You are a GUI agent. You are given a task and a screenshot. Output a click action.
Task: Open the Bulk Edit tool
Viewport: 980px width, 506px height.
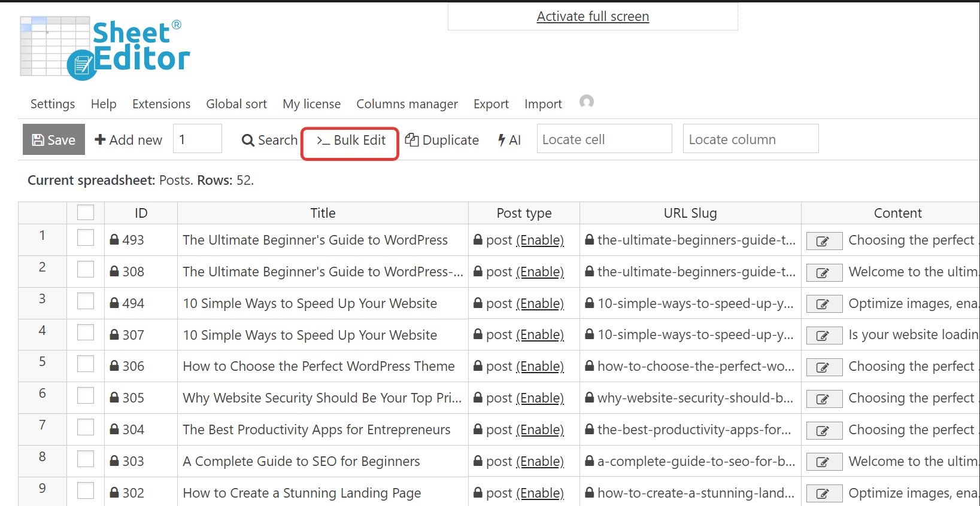(x=350, y=140)
